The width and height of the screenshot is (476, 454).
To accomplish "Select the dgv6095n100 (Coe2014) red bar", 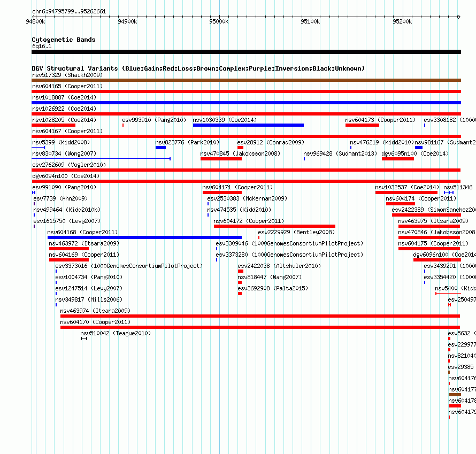I will 398,159.
